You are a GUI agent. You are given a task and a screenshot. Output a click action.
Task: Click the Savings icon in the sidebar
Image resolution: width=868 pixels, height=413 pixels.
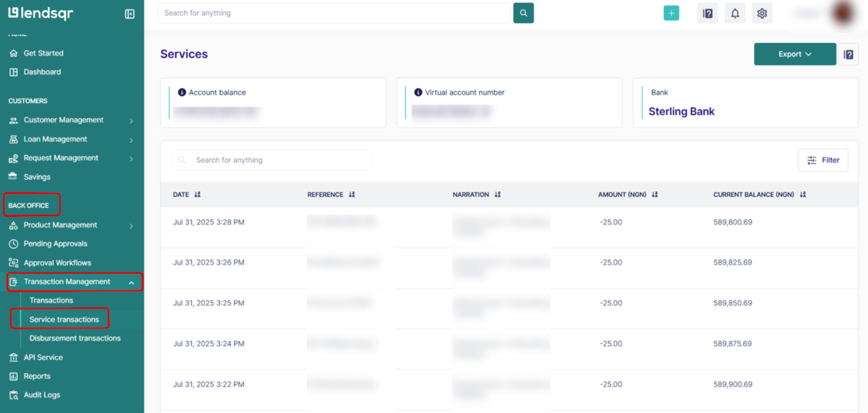pyautogui.click(x=13, y=177)
